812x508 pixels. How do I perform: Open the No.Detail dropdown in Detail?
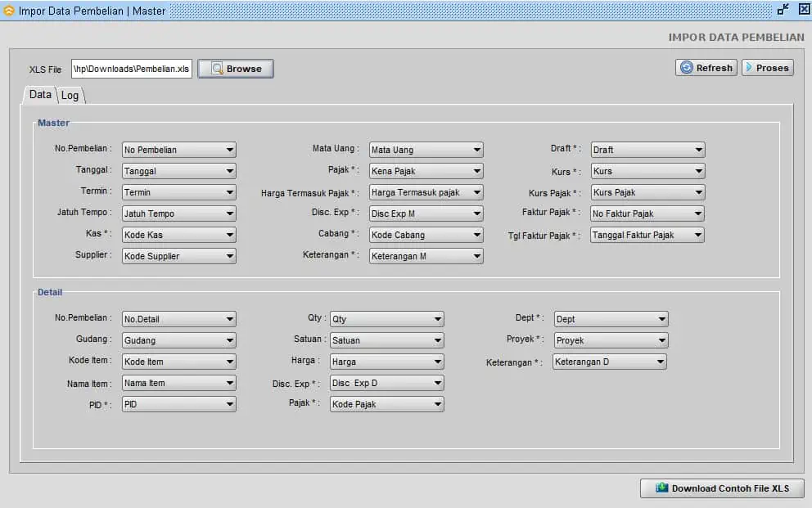pyautogui.click(x=179, y=319)
